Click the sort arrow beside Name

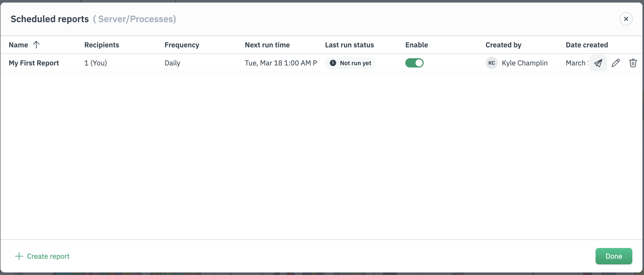pos(36,45)
